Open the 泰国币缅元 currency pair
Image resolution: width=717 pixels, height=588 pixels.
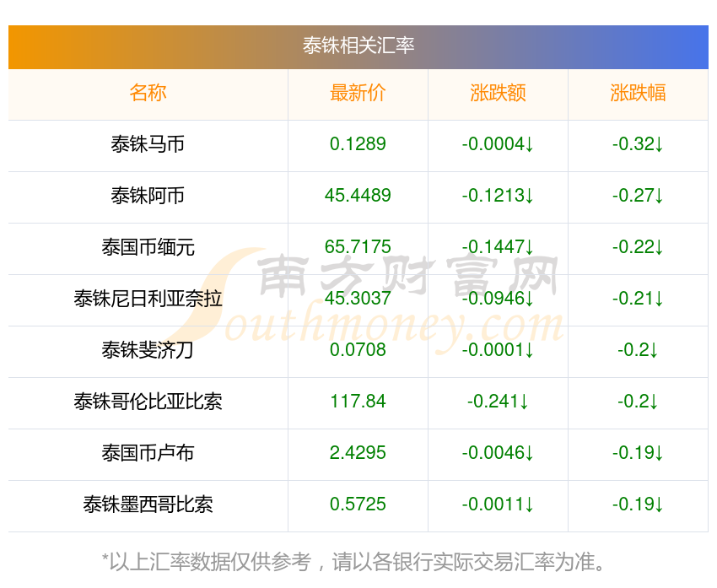148,247
